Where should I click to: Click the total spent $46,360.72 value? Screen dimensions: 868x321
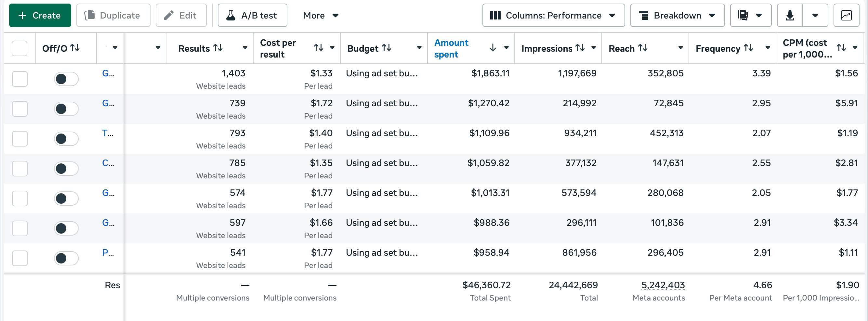click(x=486, y=285)
